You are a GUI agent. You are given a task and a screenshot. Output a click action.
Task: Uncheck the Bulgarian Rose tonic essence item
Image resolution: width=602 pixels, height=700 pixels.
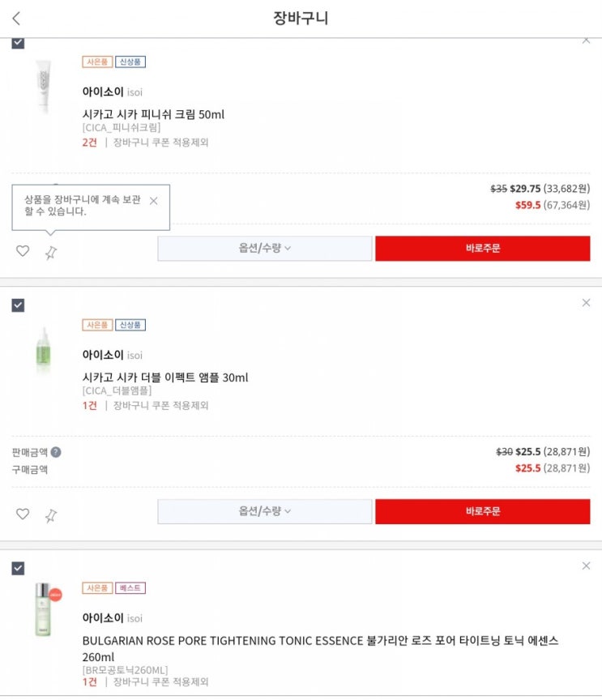[18, 569]
